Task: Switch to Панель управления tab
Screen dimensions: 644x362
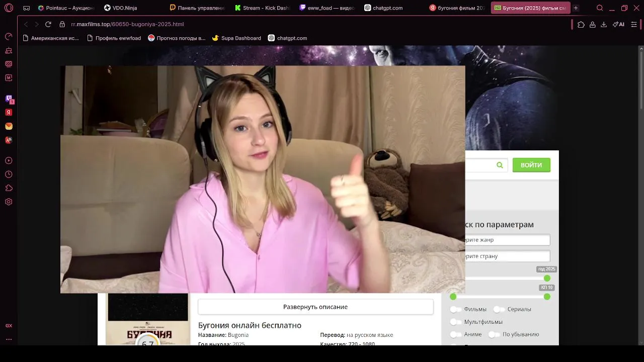Action: click(197, 8)
